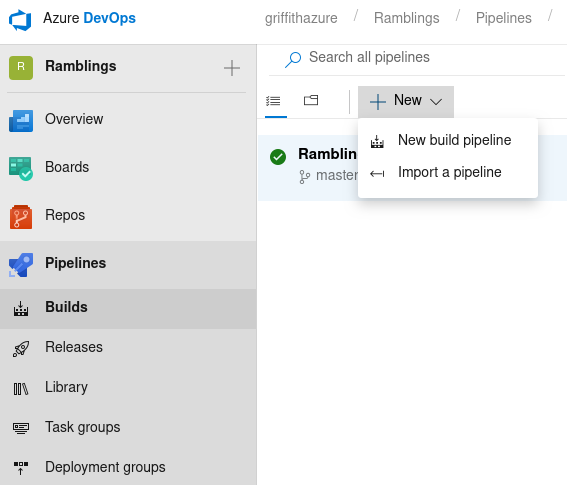Click the Library books icon
567x485 pixels.
click(x=21, y=389)
